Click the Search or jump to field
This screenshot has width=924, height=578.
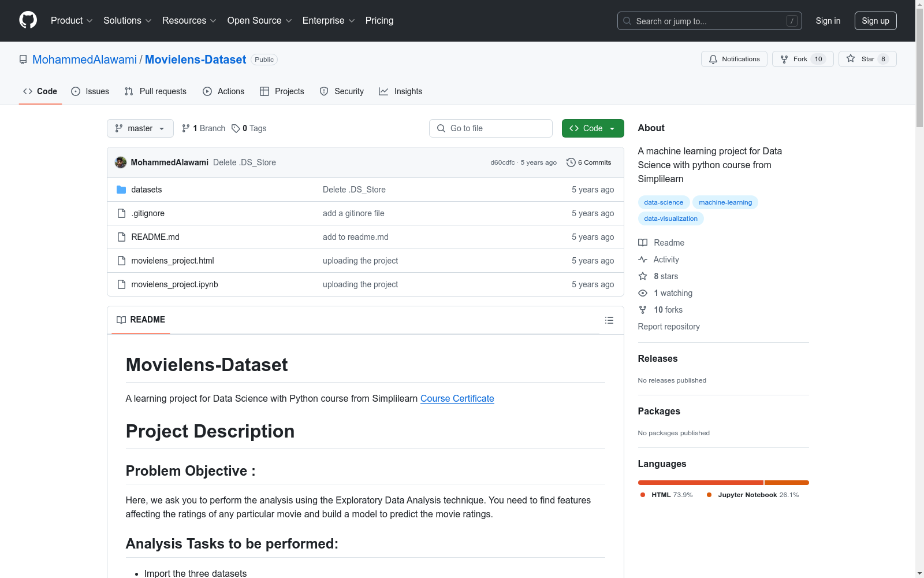710,21
